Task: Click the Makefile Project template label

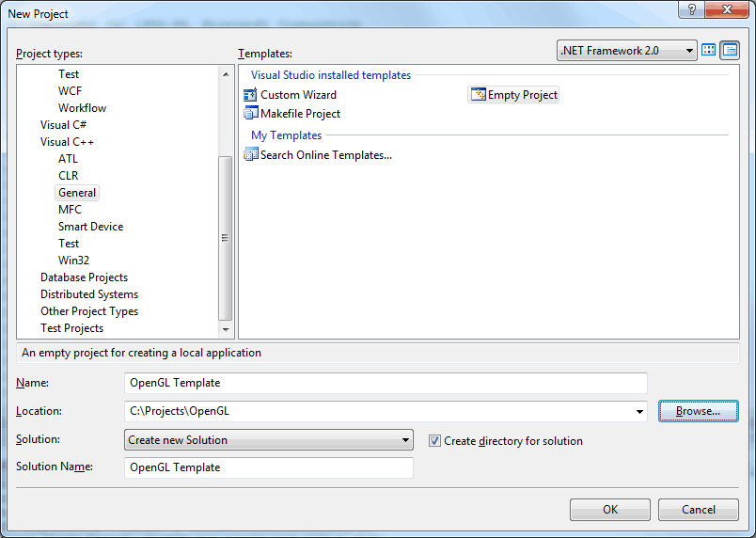Action: click(300, 113)
